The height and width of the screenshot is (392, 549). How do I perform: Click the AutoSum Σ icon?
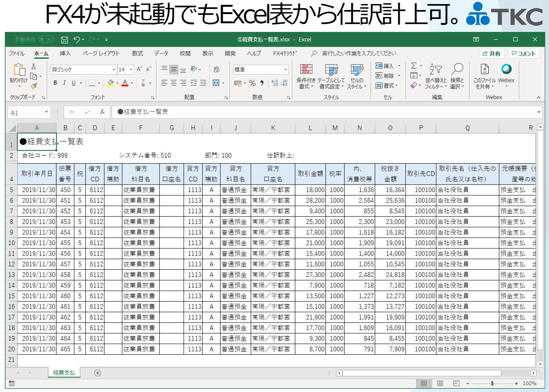click(414, 65)
